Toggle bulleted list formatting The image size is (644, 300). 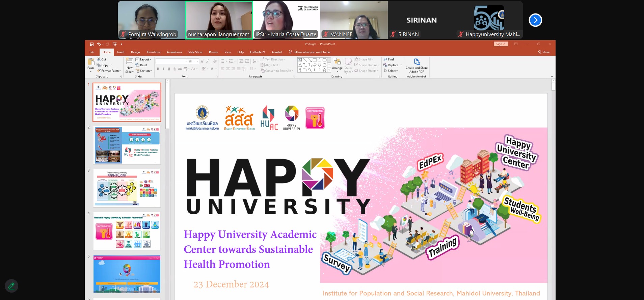[223, 61]
